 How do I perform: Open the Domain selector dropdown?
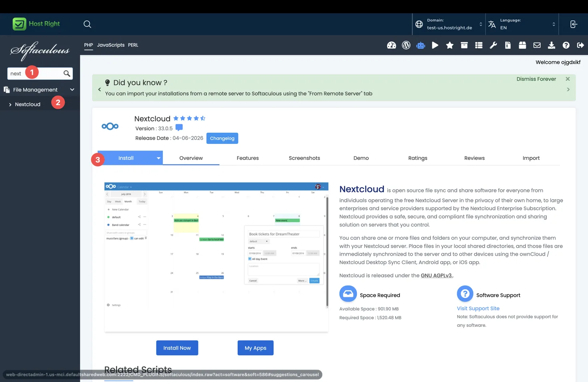click(449, 24)
